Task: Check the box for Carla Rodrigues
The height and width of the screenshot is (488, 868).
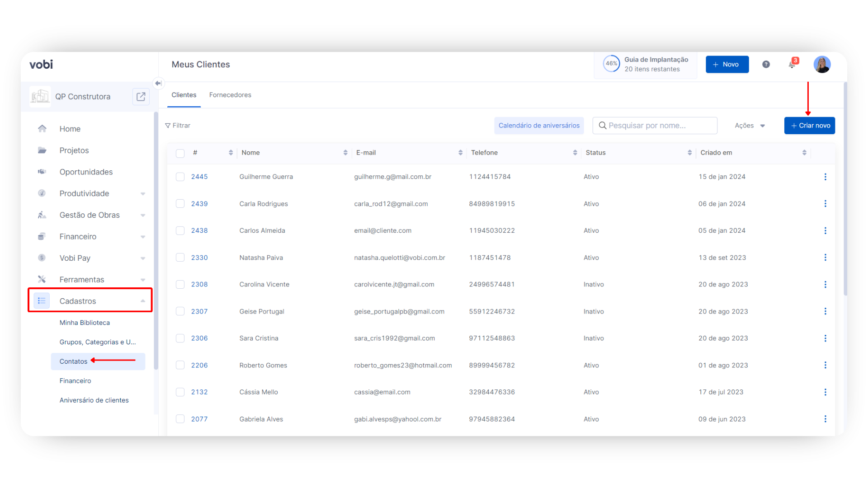Action: 180,204
